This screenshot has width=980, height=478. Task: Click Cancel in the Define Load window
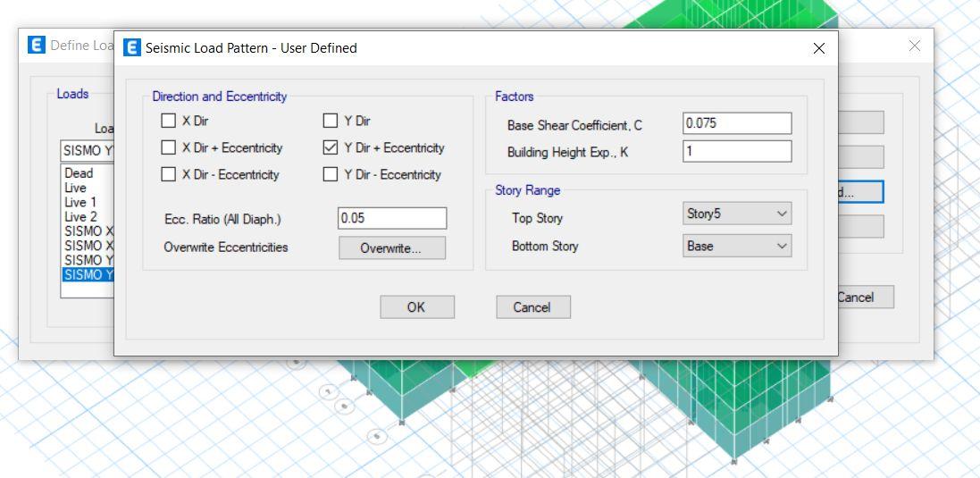[x=866, y=298]
